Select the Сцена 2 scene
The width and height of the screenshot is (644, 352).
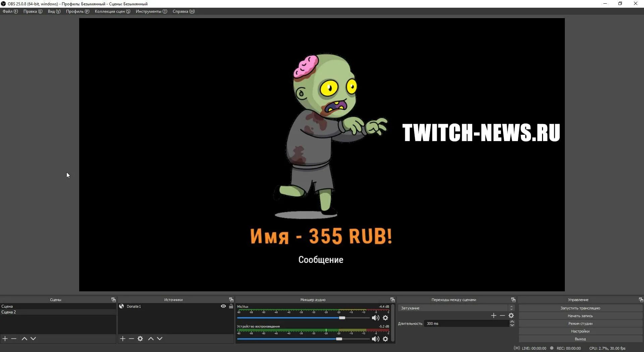click(x=58, y=312)
